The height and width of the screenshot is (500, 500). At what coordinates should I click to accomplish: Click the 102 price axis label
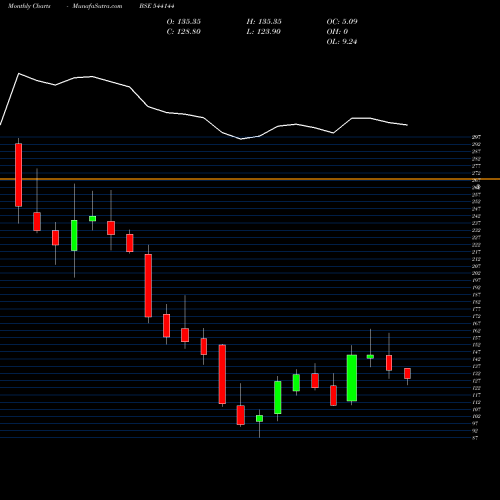[x=476, y=417]
